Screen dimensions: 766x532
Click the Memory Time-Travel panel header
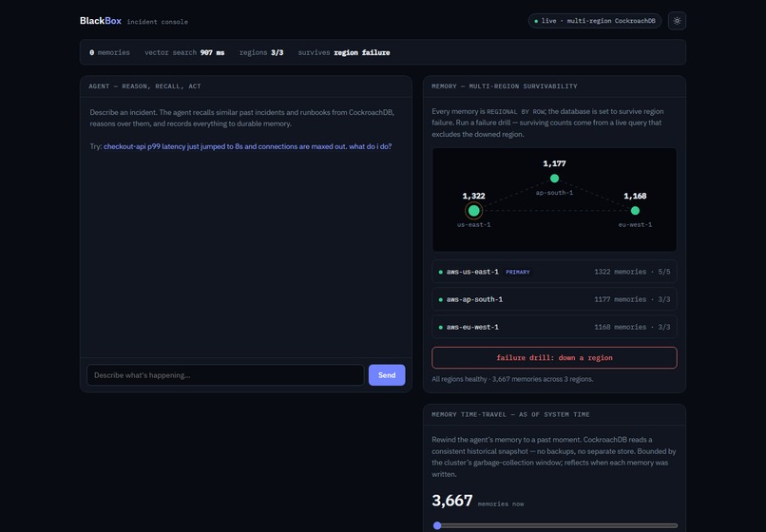point(510,414)
